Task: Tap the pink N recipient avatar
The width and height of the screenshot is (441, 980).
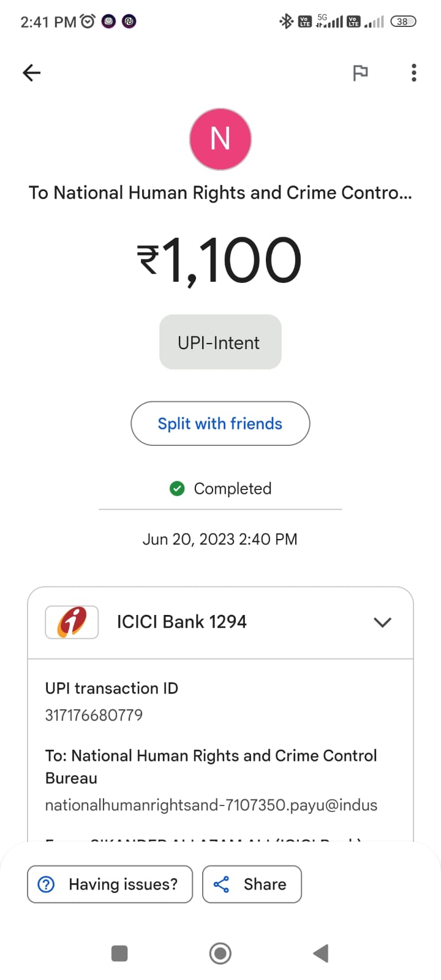Action: 221,139
